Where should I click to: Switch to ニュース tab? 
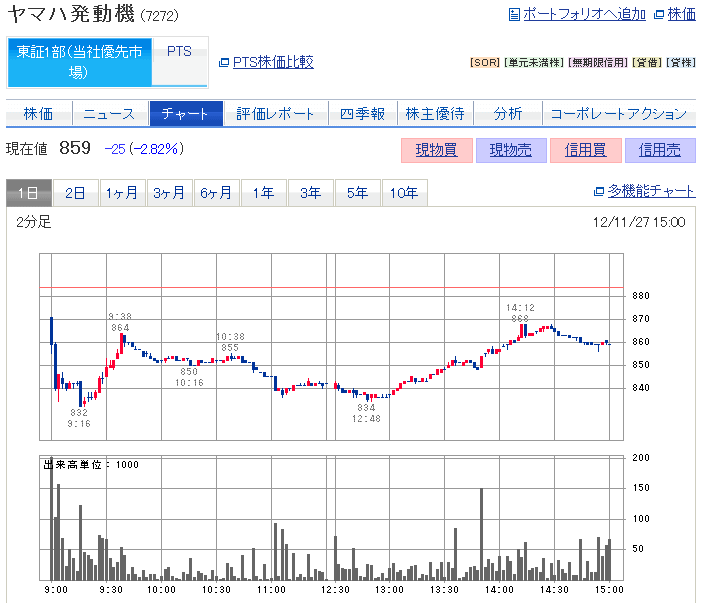point(110,114)
